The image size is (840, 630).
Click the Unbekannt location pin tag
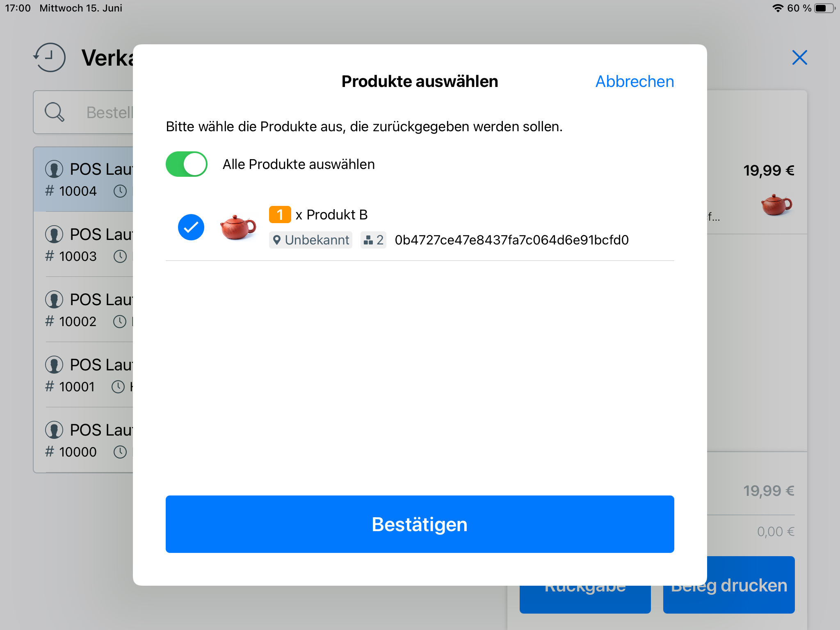[310, 240]
